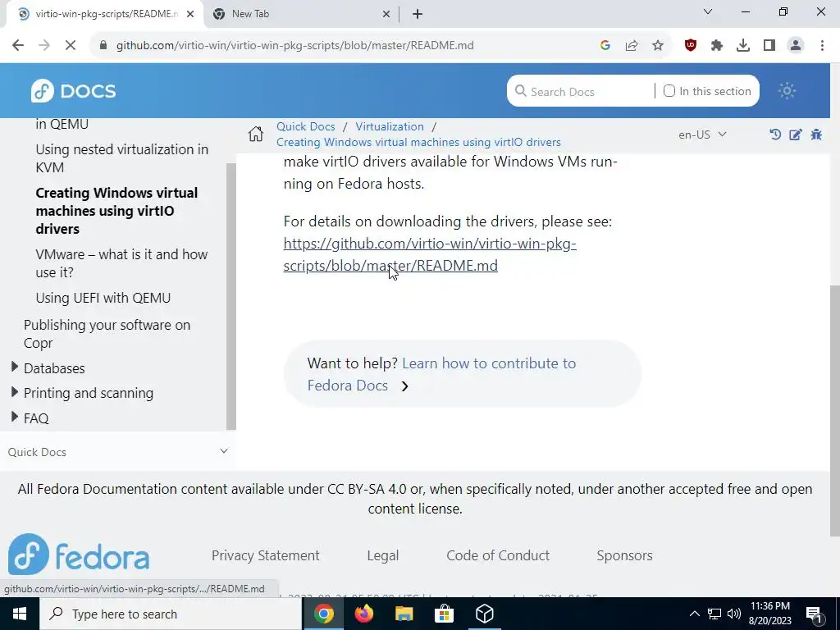Open Using nested virtualization in KVM
The width and height of the screenshot is (840, 630).
point(122,158)
